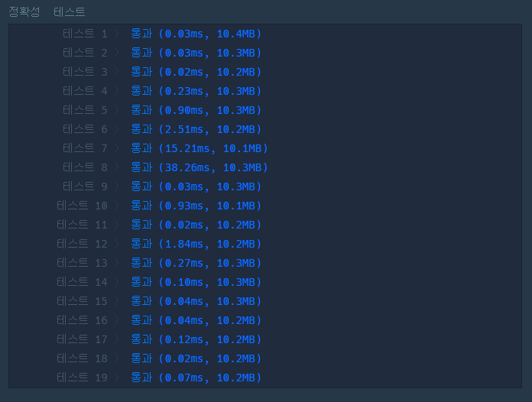The width and height of the screenshot is (532, 402).
Task: Select the 테스트 5 row label
Action: click(85, 110)
